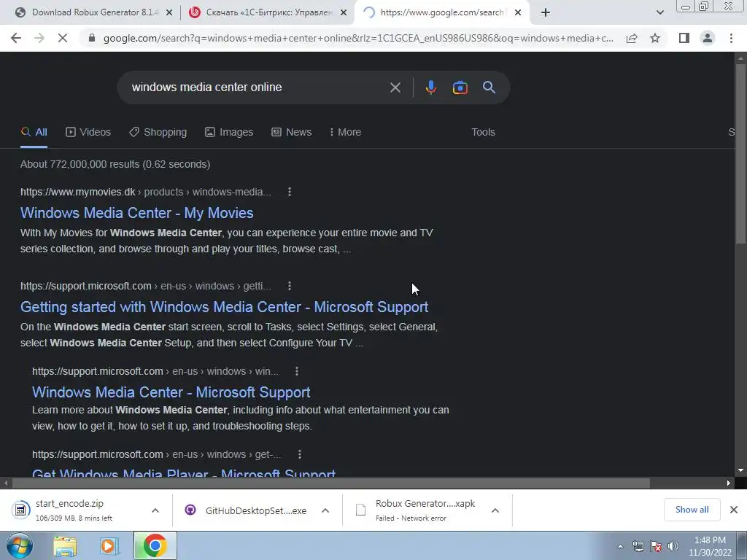View site security lock info

[92, 38]
